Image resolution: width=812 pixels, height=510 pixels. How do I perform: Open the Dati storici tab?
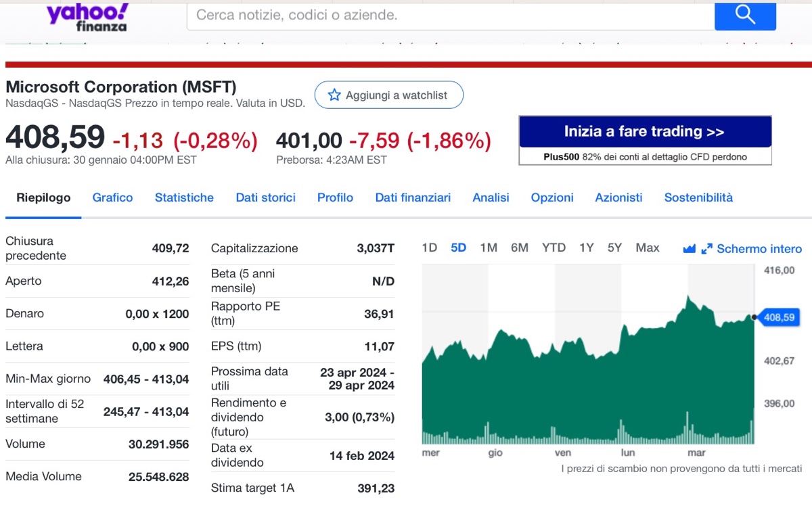[265, 198]
